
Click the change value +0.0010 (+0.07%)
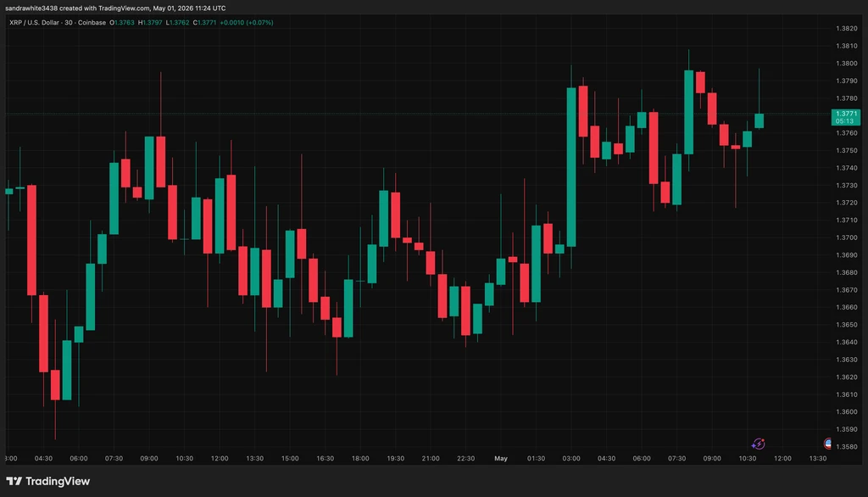pos(247,23)
